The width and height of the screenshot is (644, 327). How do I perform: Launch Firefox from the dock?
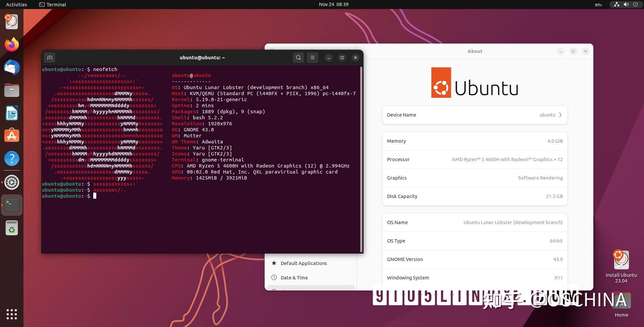11,45
